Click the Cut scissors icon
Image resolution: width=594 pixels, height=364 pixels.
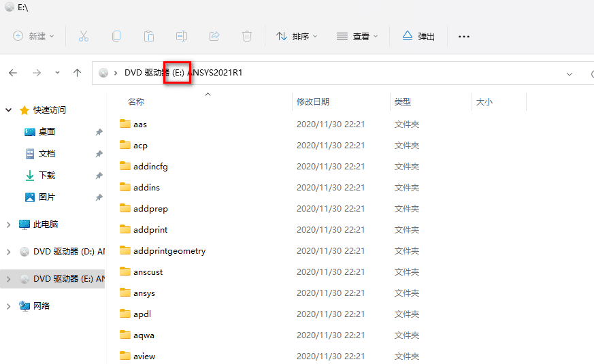point(84,36)
